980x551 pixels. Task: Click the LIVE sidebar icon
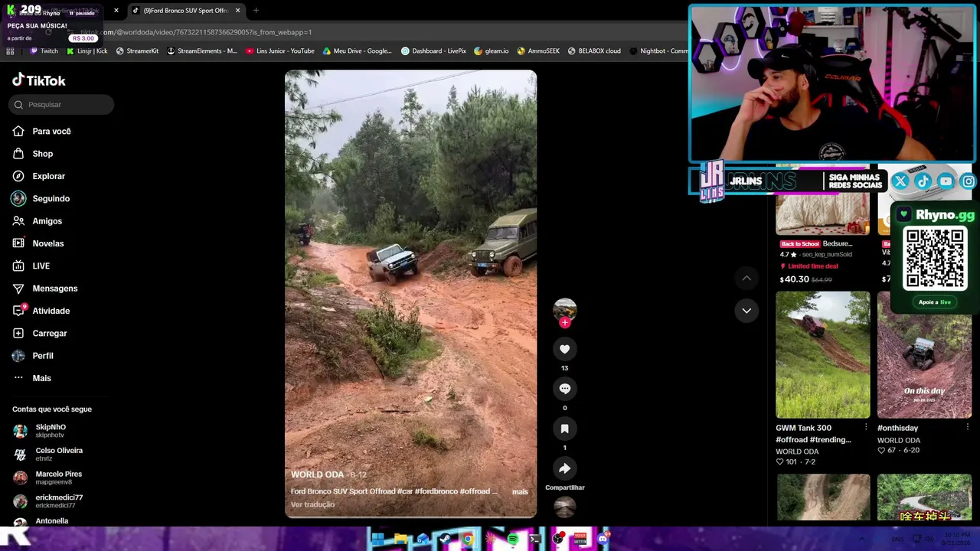[x=18, y=266]
